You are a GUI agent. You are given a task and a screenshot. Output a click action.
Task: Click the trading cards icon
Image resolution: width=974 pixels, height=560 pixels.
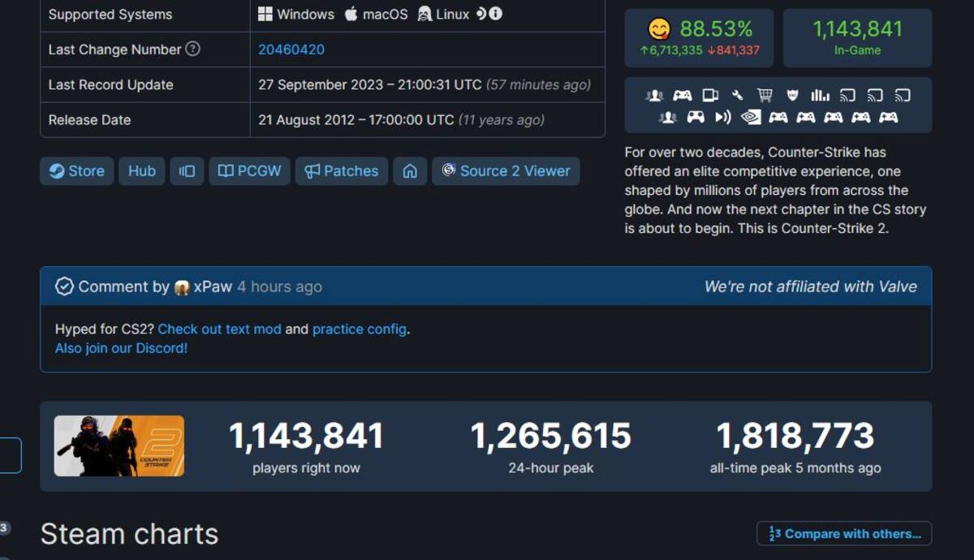pos(710,96)
